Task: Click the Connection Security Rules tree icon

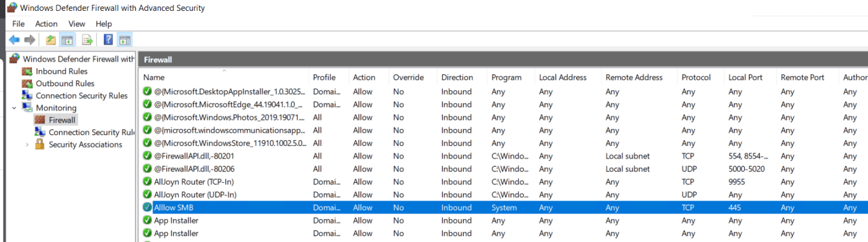Action: 27,95
